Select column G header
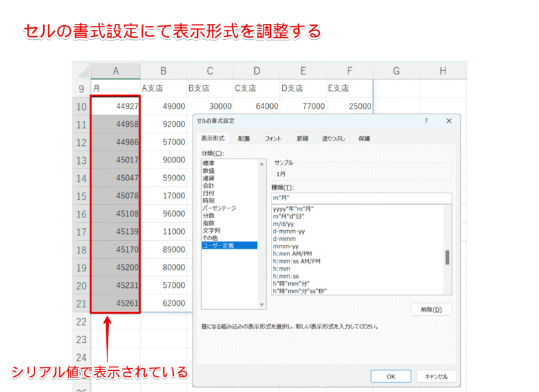Screen dimensions: 539x392 pyautogui.click(x=396, y=71)
